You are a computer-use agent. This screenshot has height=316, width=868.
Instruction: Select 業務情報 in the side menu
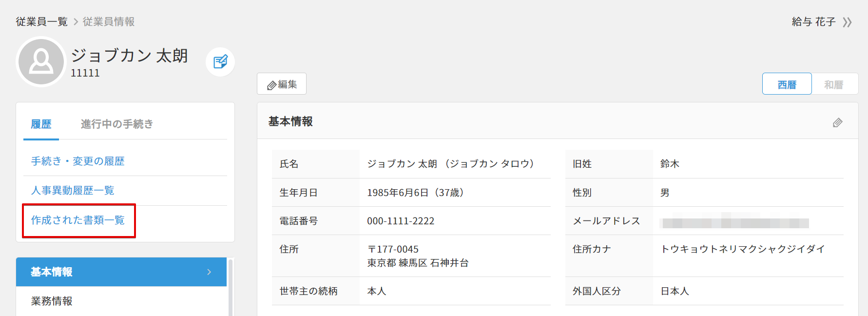(52, 301)
